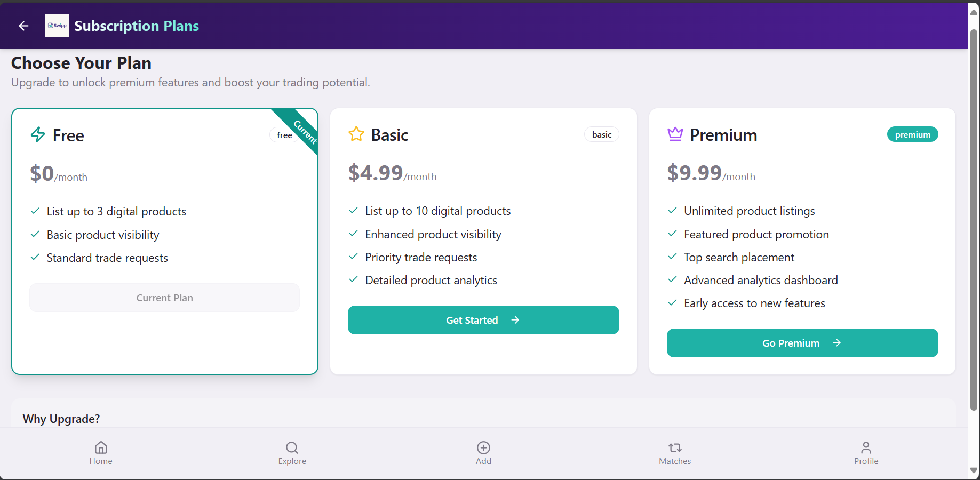Screen dimensions: 980x480
Task: Click the page scrollbar down arrow
Action: [x=974, y=470]
